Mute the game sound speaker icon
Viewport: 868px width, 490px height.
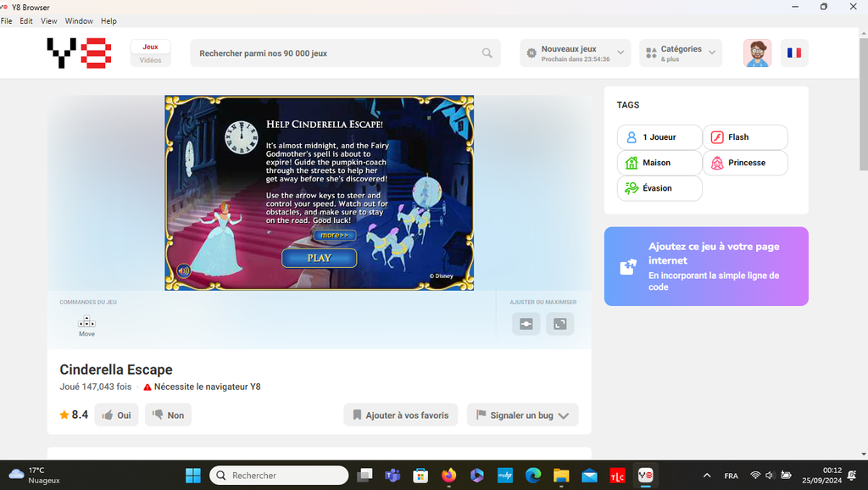coord(183,271)
